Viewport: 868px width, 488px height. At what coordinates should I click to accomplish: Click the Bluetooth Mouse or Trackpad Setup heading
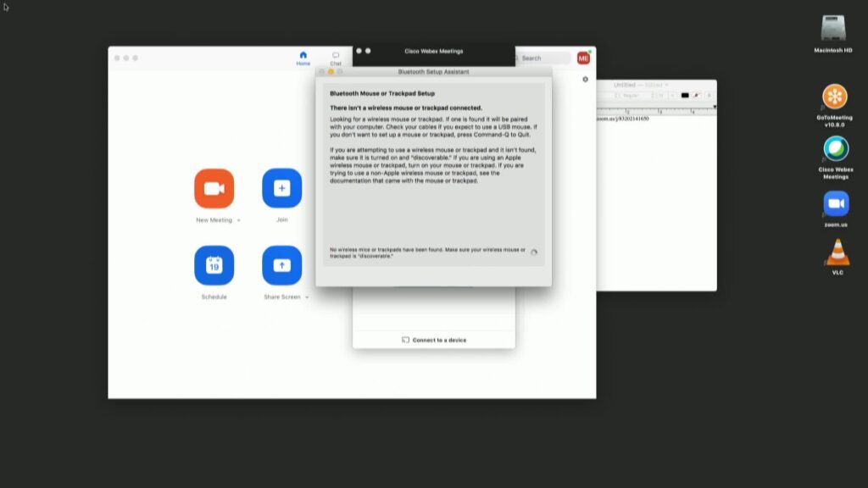382,93
